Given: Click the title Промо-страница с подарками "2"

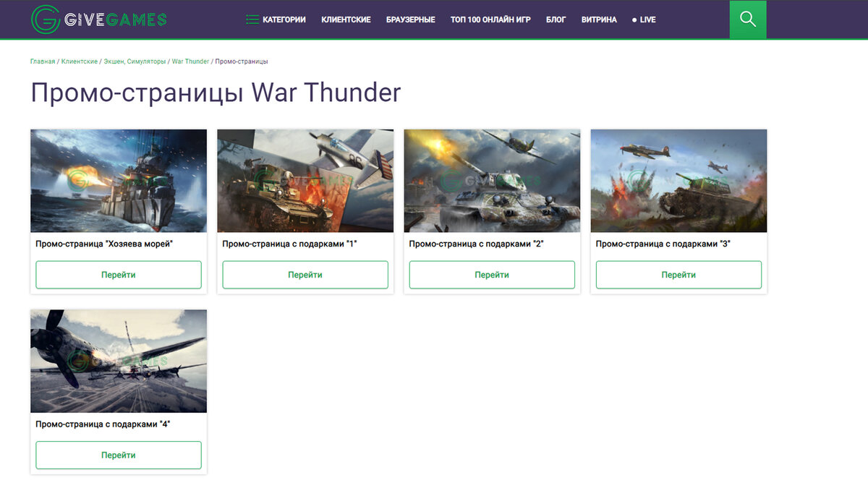Looking at the screenshot, I should 477,244.
